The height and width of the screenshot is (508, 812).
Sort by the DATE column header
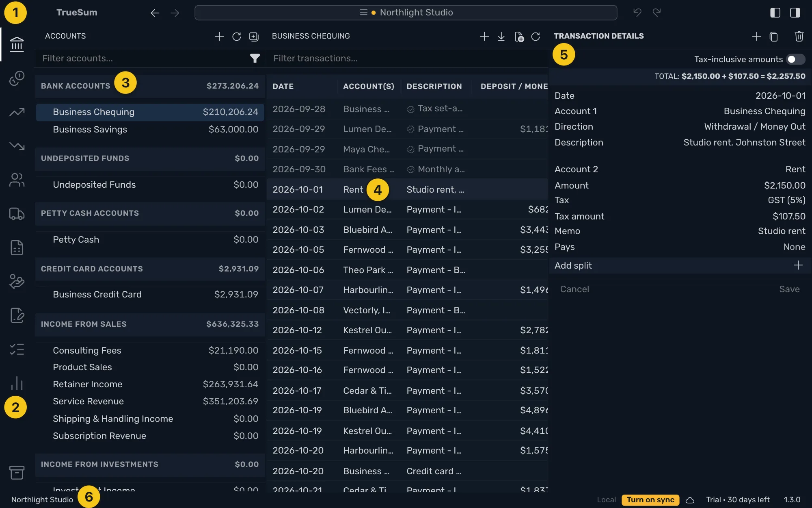[283, 87]
